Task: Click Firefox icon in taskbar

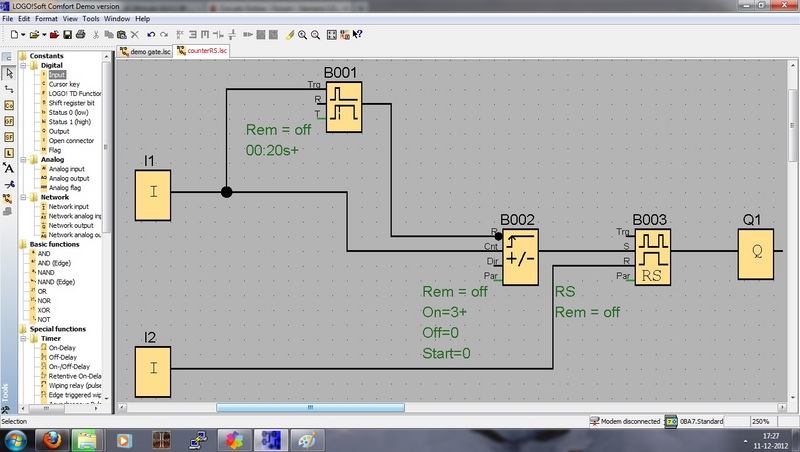Action: (52, 440)
